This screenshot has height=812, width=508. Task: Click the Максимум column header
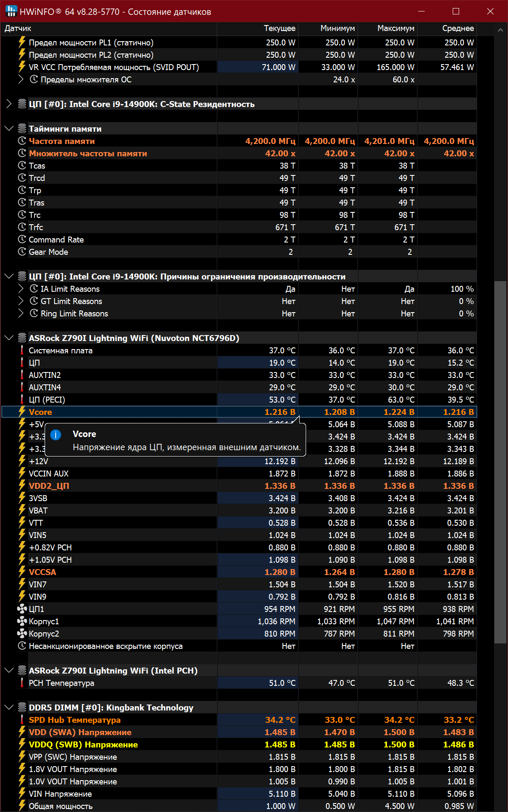(x=388, y=28)
